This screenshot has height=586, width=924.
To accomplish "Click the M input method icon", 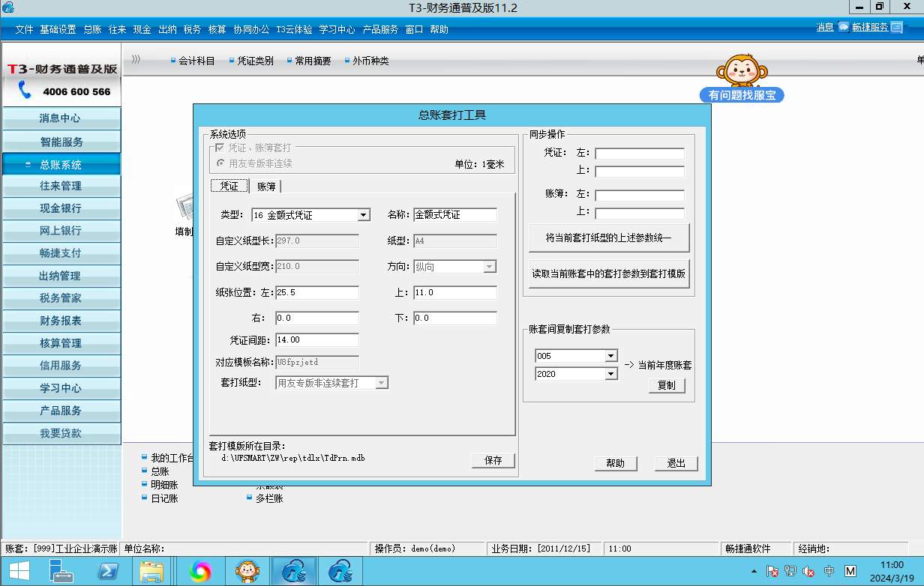I will click(x=850, y=572).
